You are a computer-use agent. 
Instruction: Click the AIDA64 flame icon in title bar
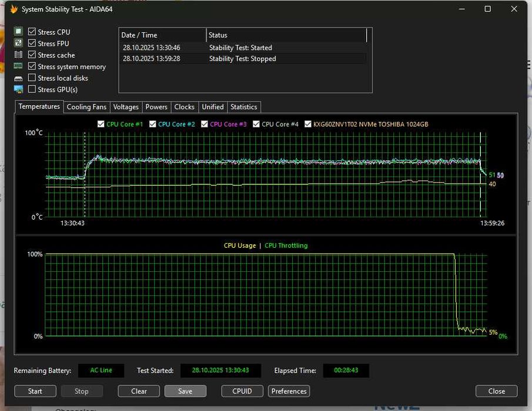pyautogui.click(x=14, y=9)
